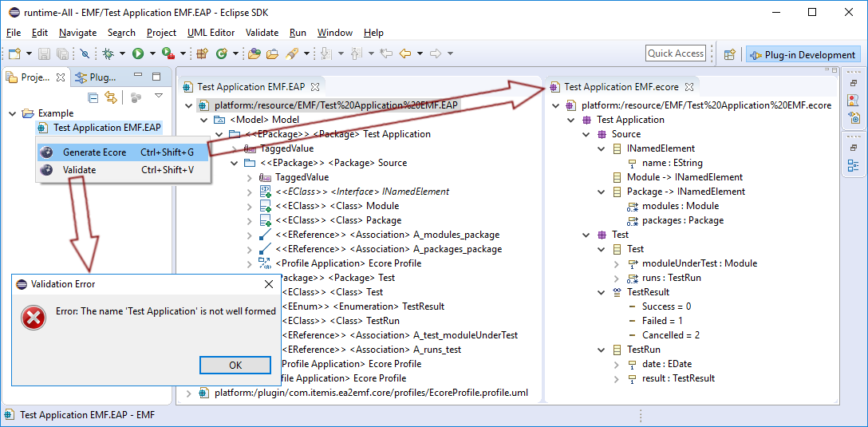868x427 pixels.
Task: Click the Open Perspective icon
Action: pyautogui.click(x=730, y=54)
